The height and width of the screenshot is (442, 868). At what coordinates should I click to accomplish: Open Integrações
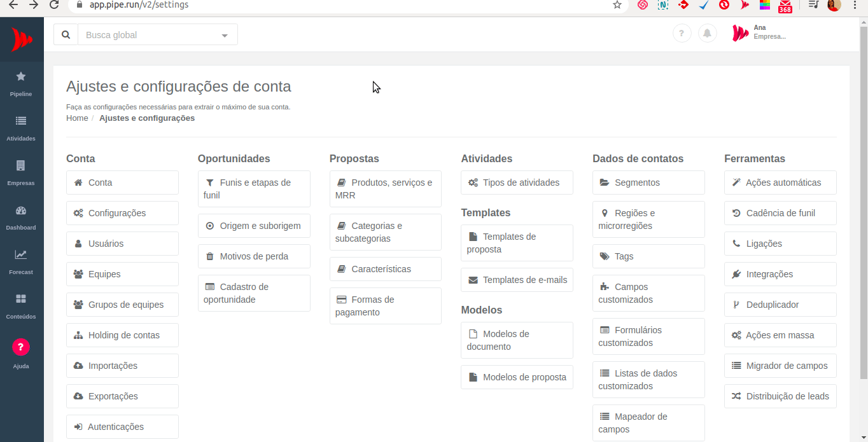(780, 274)
